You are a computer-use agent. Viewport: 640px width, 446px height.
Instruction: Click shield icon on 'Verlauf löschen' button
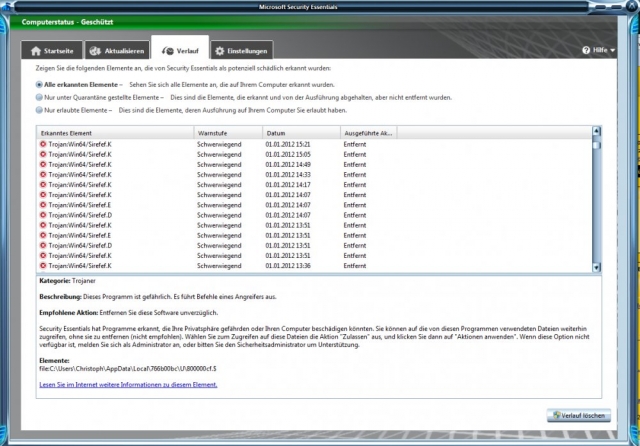click(x=557, y=415)
